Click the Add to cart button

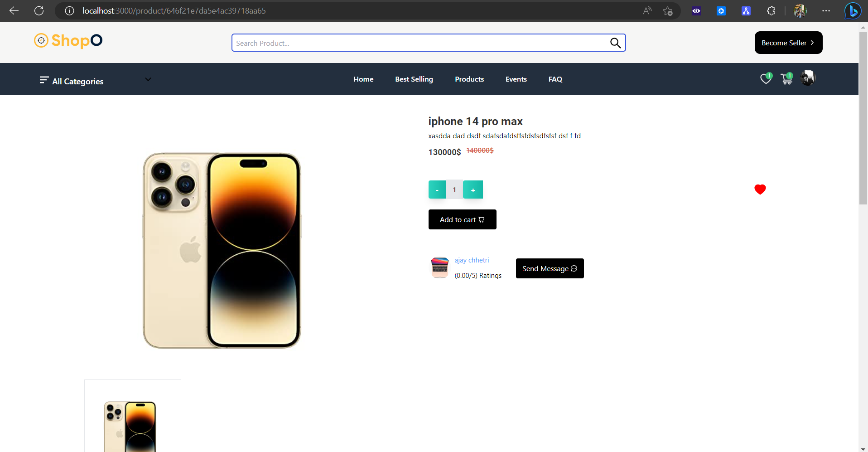462,219
